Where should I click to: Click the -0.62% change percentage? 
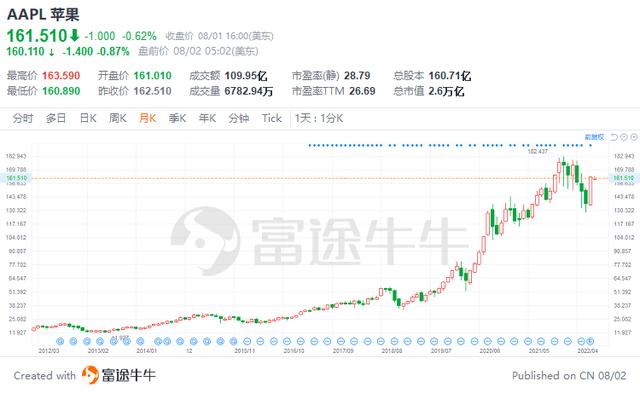click(139, 36)
